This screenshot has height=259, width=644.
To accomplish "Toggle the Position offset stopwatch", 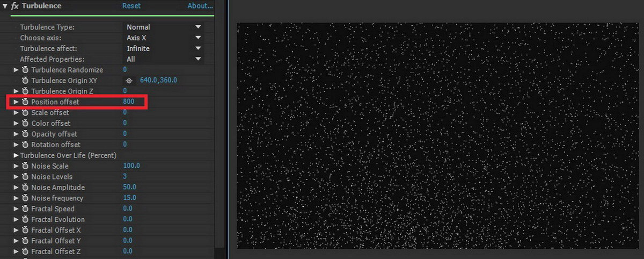I will 25,102.
